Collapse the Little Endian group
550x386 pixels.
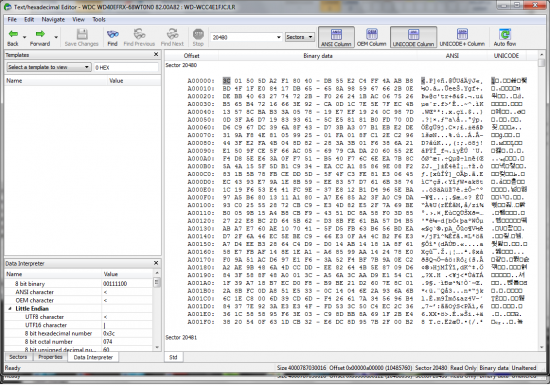[10, 309]
